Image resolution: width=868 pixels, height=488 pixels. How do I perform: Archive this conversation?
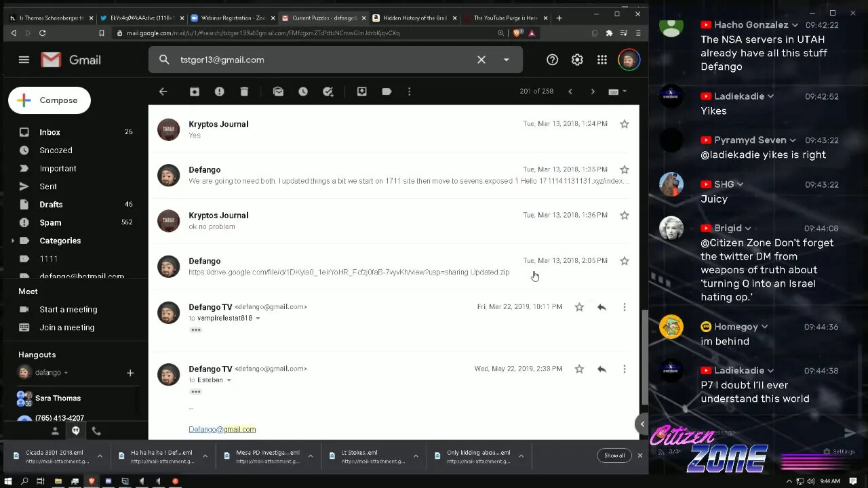point(195,91)
